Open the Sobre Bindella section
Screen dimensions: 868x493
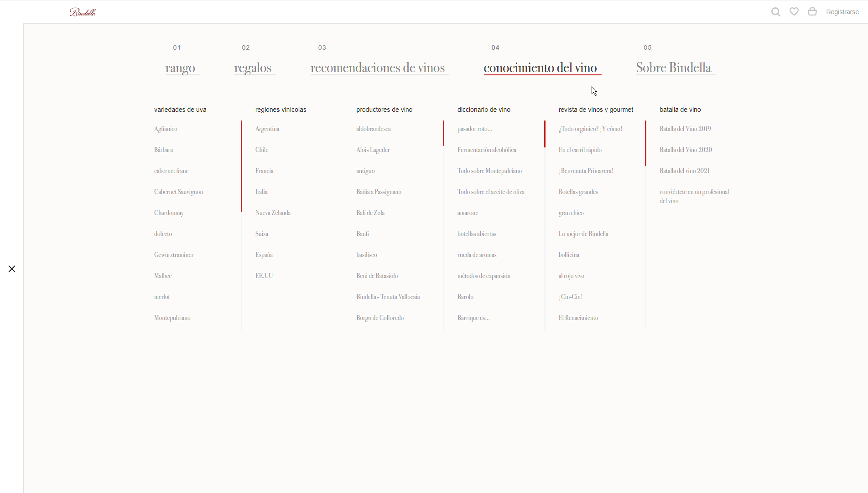(x=673, y=68)
